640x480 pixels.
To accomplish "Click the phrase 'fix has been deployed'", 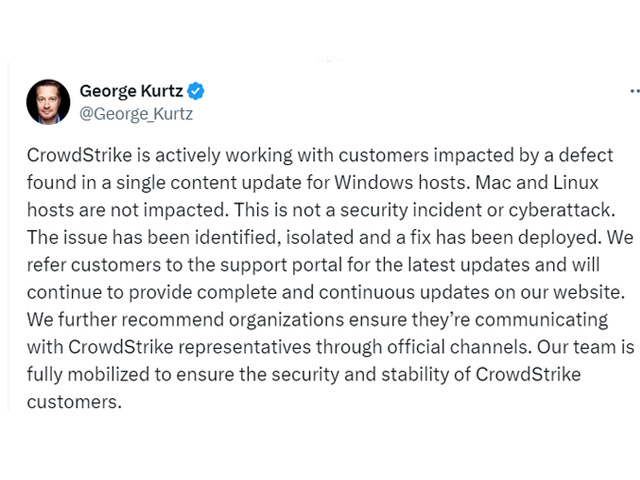I will [506, 237].
